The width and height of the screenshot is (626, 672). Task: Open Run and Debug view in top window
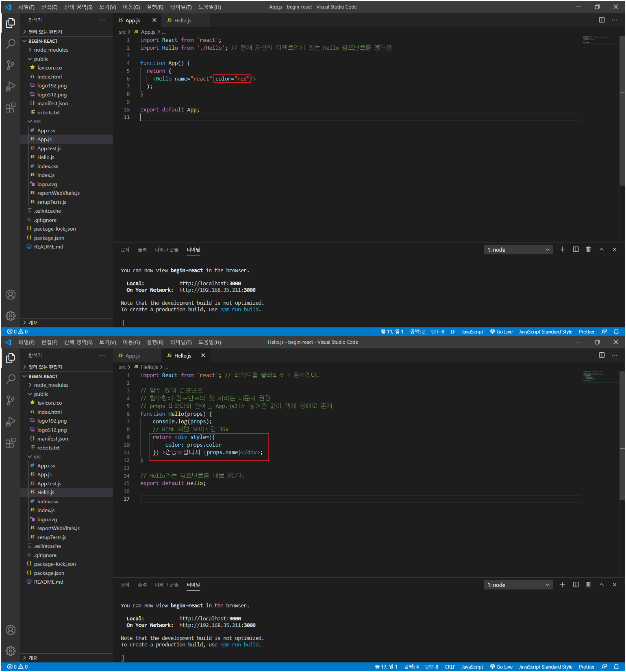click(x=11, y=86)
